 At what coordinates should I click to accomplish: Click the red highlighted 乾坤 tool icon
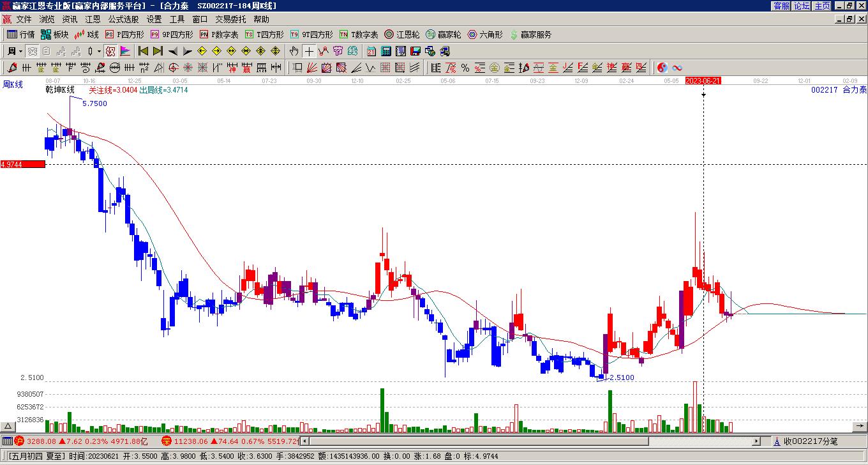[110, 51]
